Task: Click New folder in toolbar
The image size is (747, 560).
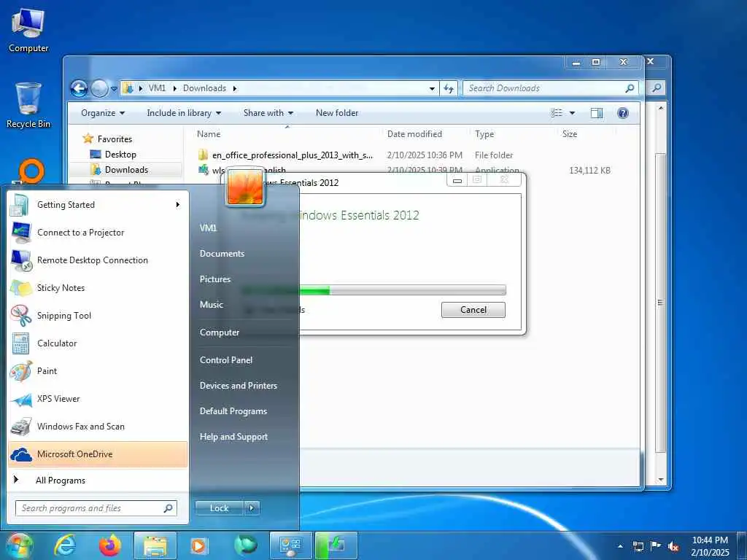Action: point(337,113)
